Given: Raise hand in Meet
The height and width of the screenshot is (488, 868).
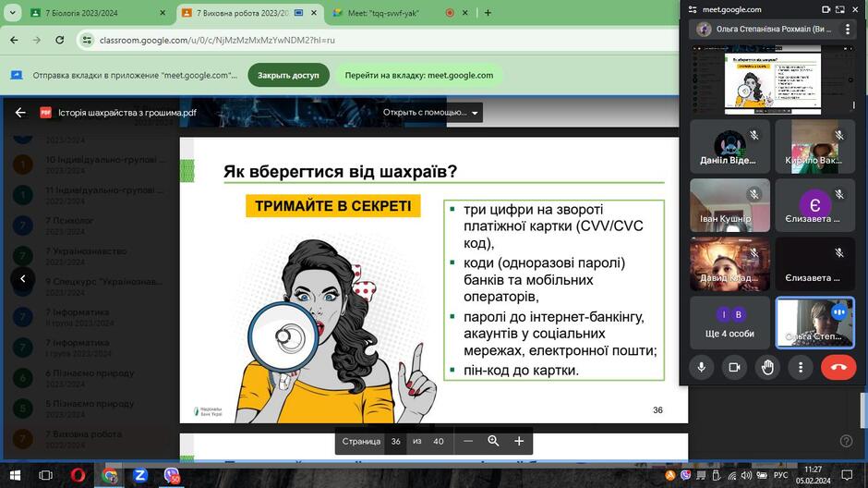Looking at the screenshot, I should click(x=767, y=367).
